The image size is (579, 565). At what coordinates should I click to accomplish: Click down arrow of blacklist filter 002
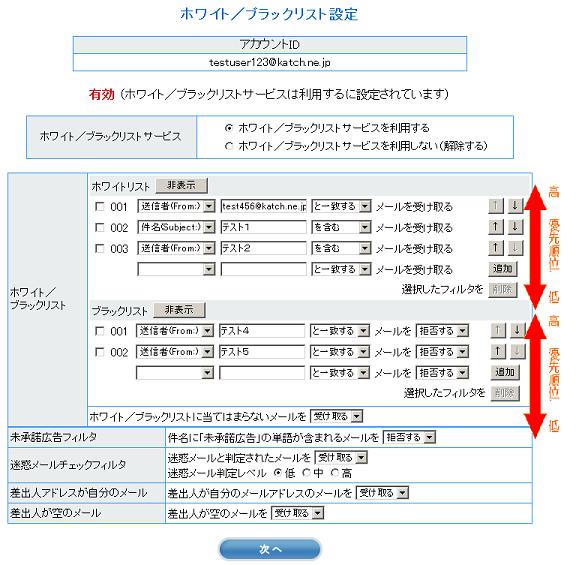[x=517, y=352]
